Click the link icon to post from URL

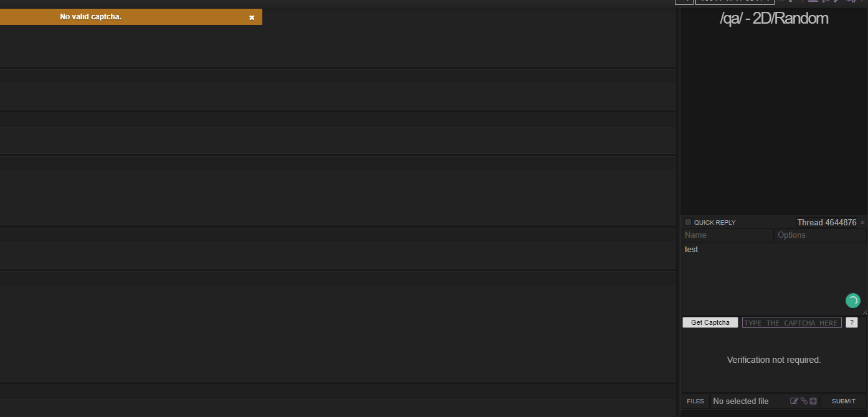[x=804, y=401]
